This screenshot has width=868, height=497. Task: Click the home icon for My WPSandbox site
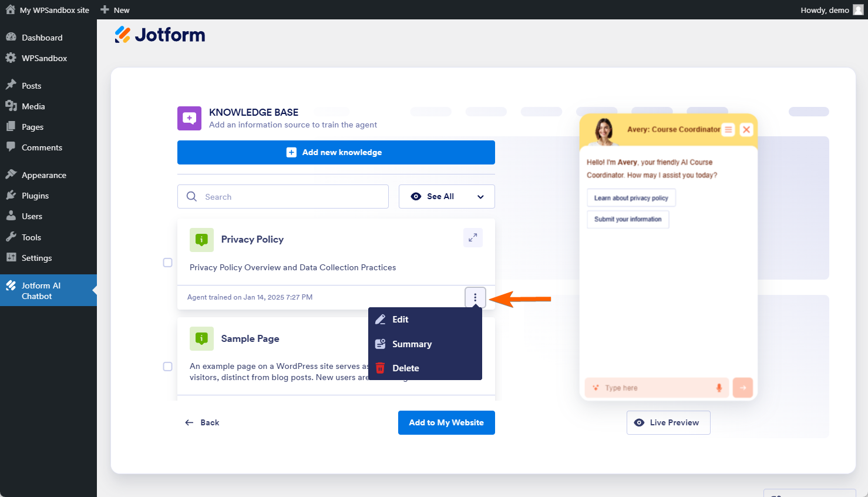click(11, 9)
